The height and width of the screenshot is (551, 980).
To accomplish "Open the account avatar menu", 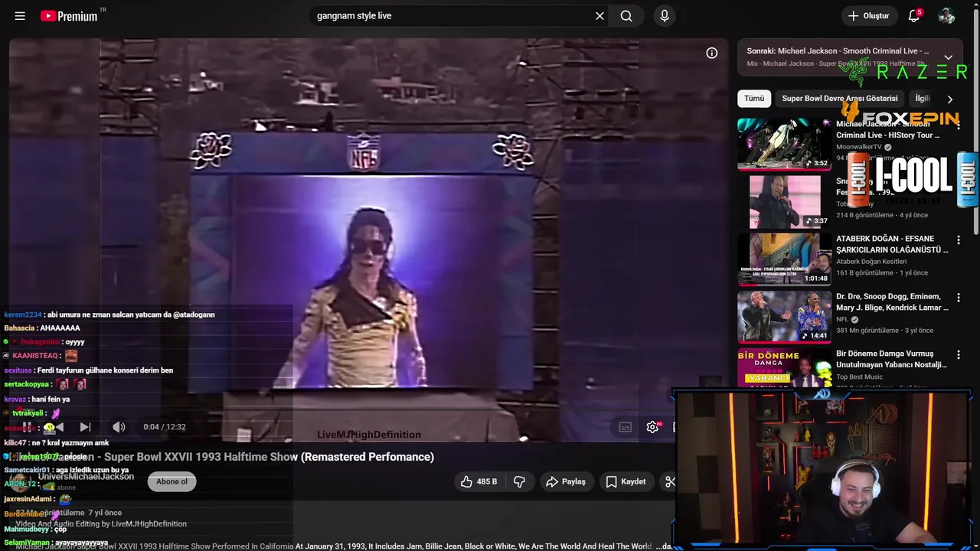I will [x=946, y=15].
